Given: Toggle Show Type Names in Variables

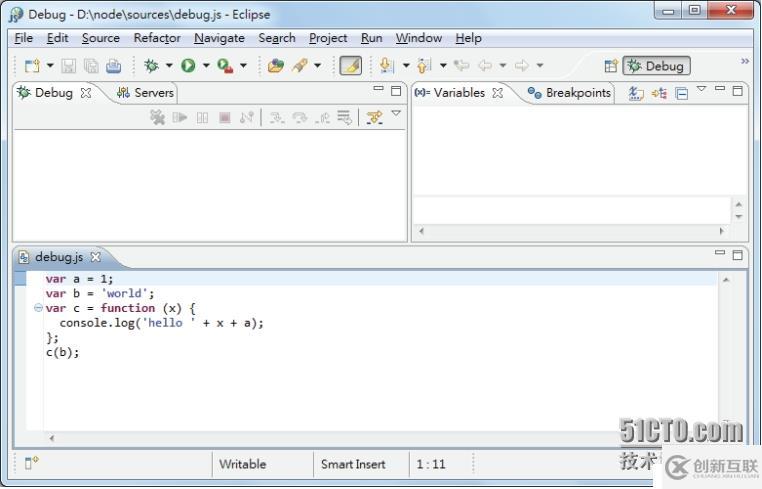Looking at the screenshot, I should click(636, 93).
